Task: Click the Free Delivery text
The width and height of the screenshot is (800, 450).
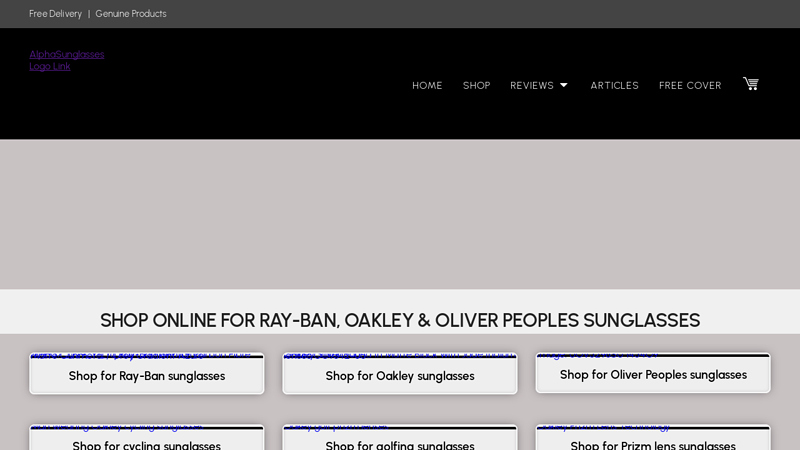Action: (55, 14)
